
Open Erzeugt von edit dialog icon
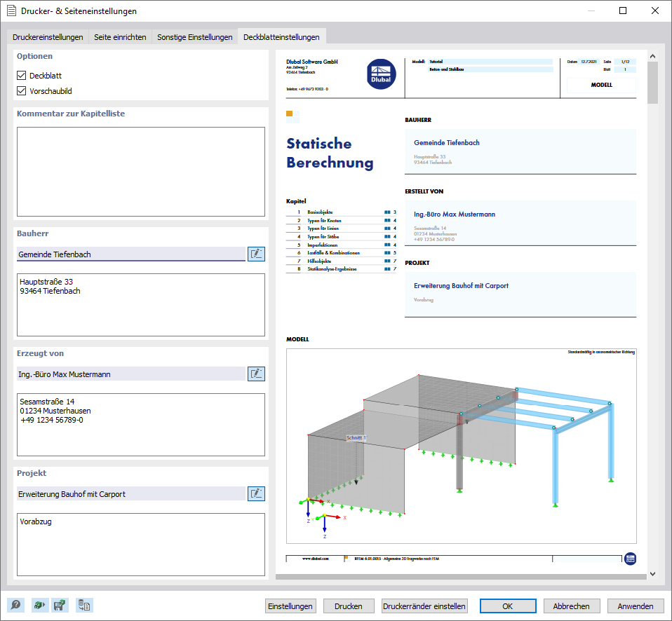coord(256,374)
